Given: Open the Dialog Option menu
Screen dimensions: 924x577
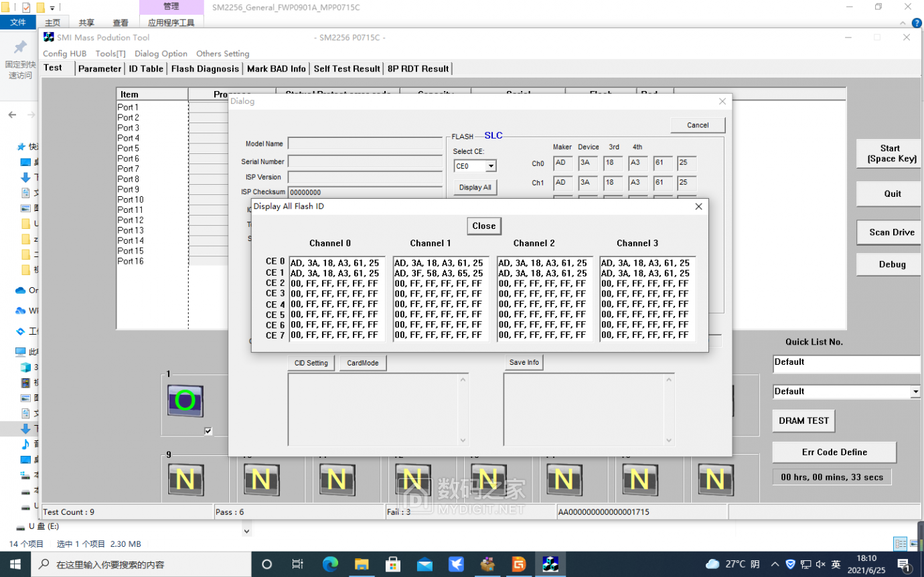Looking at the screenshot, I should point(161,54).
